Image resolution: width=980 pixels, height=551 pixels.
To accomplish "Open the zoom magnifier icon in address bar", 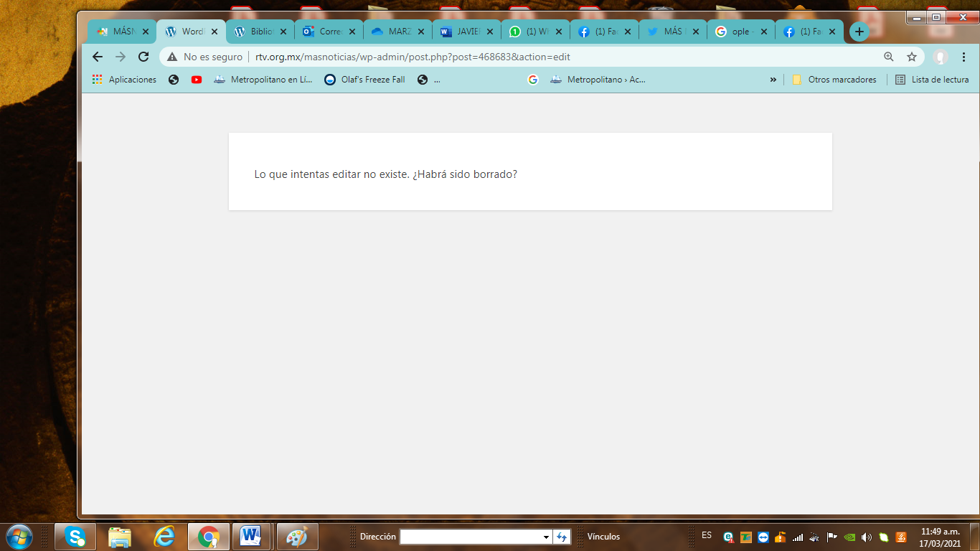I will 889,57.
